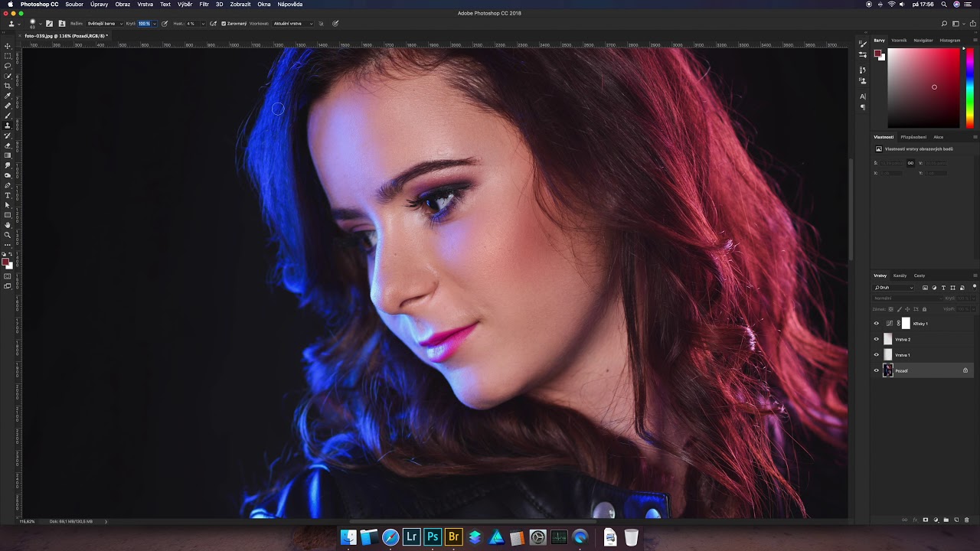Image resolution: width=980 pixels, height=551 pixels.
Task: Select the Gradient tool
Action: [8, 155]
